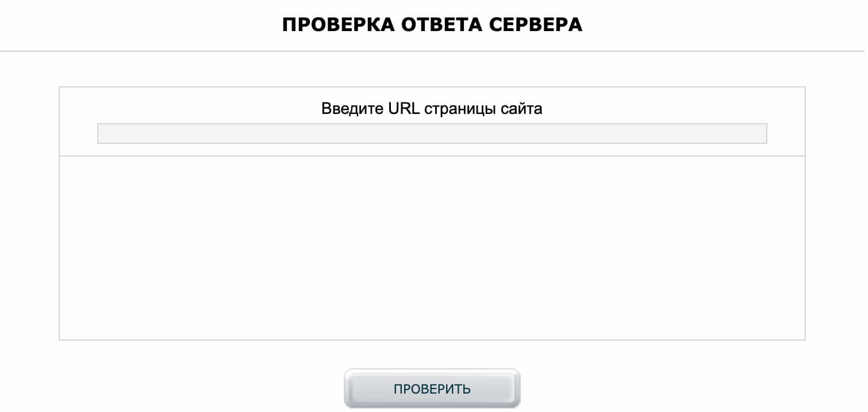This screenshot has height=412, width=868.
Task: Click the center of the ПРОВЕРИТЬ button
Action: coord(432,388)
